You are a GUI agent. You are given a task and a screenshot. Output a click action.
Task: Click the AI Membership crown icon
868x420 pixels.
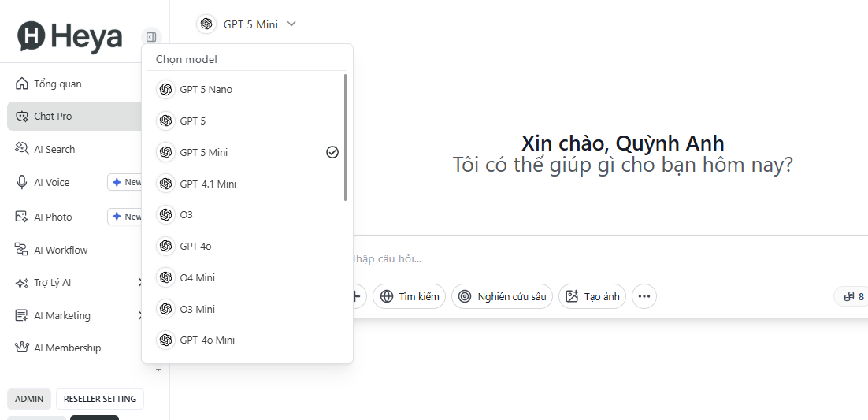click(21, 348)
